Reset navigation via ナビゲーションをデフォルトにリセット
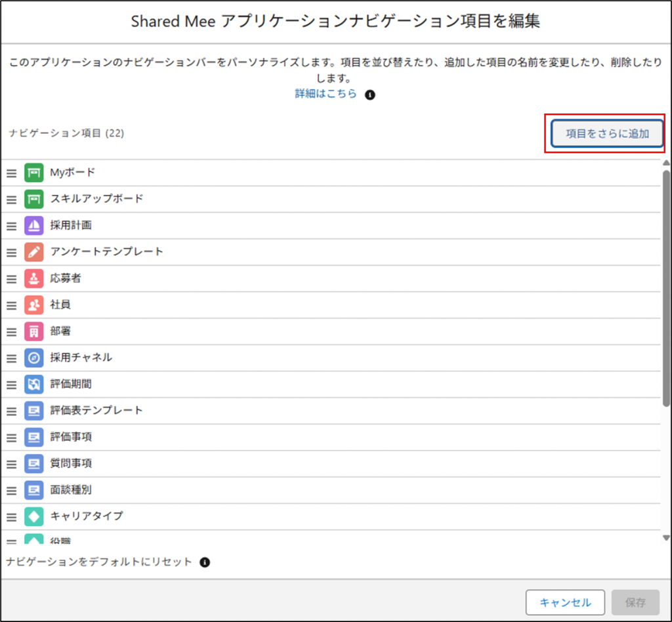 tap(98, 562)
